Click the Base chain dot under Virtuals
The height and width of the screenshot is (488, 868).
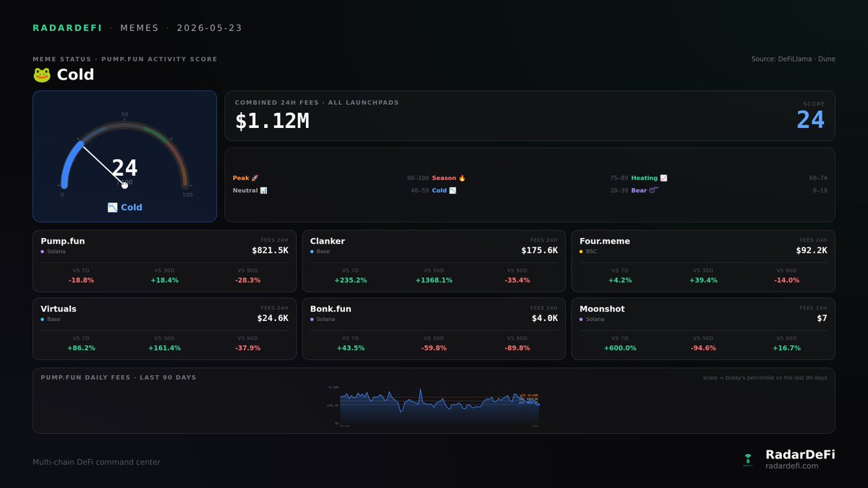pos(43,319)
